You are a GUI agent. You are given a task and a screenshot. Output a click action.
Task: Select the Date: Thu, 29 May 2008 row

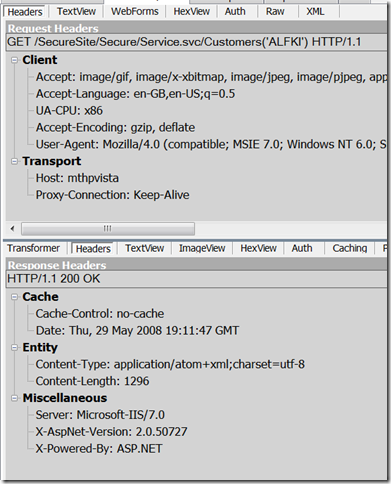pyautogui.click(x=137, y=331)
